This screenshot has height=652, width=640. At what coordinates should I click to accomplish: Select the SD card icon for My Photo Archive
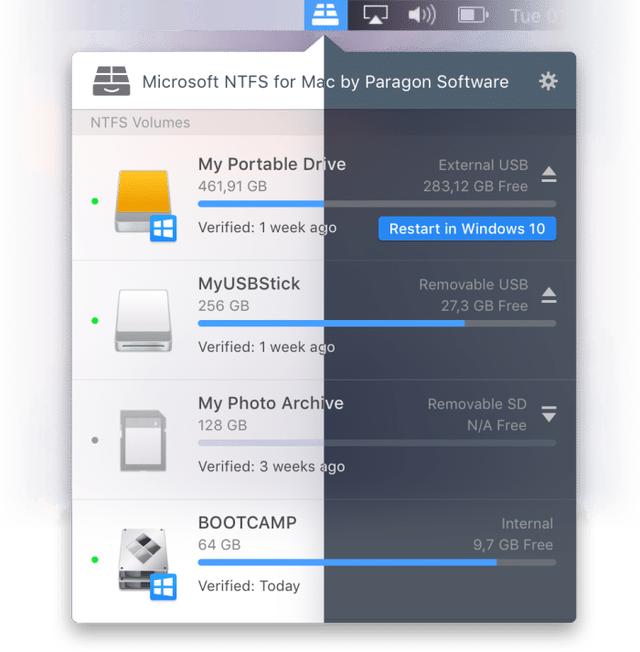pyautogui.click(x=143, y=440)
